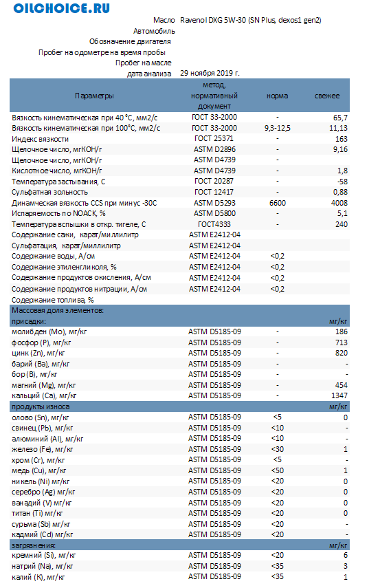This screenshot has height=588, width=369.
Task: Select sodium value 3
Action: 346,567
